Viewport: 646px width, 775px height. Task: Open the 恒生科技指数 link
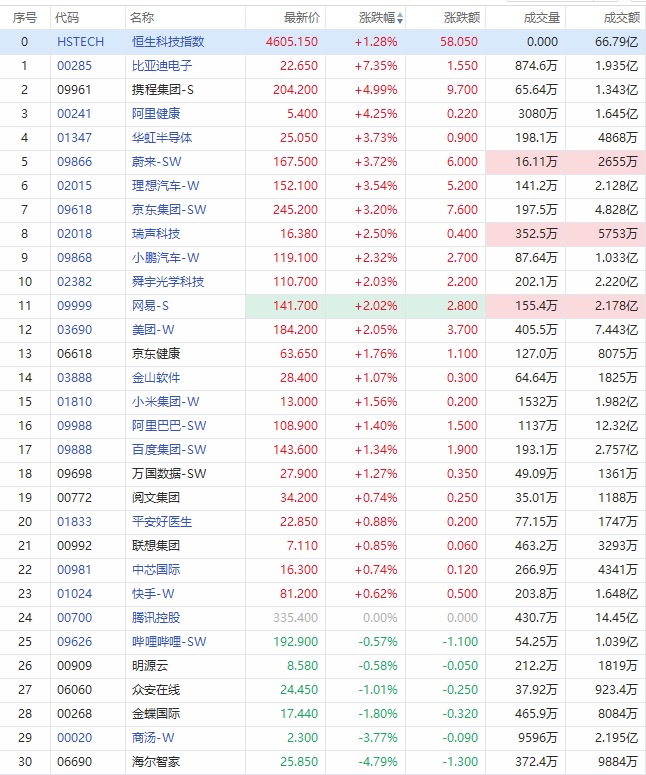click(x=168, y=42)
